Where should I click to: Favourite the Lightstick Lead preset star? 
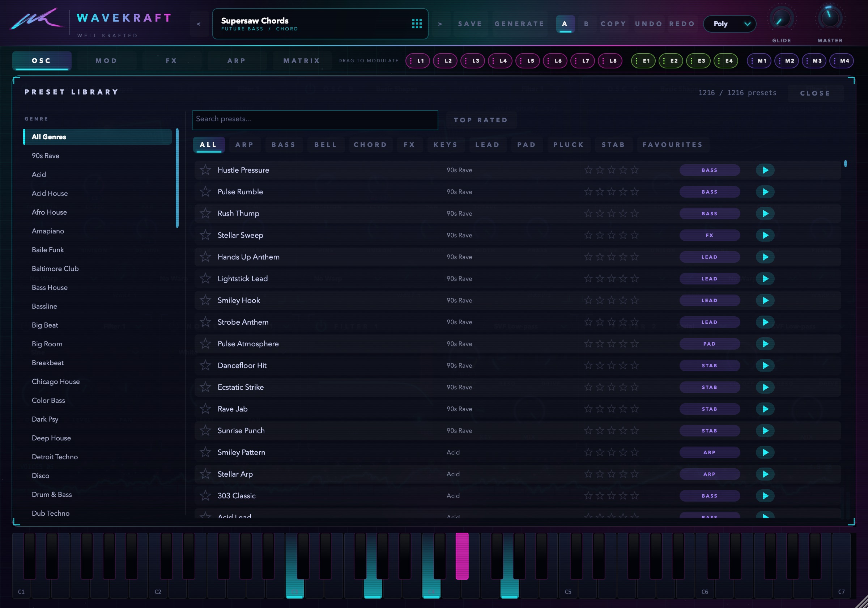tap(205, 278)
